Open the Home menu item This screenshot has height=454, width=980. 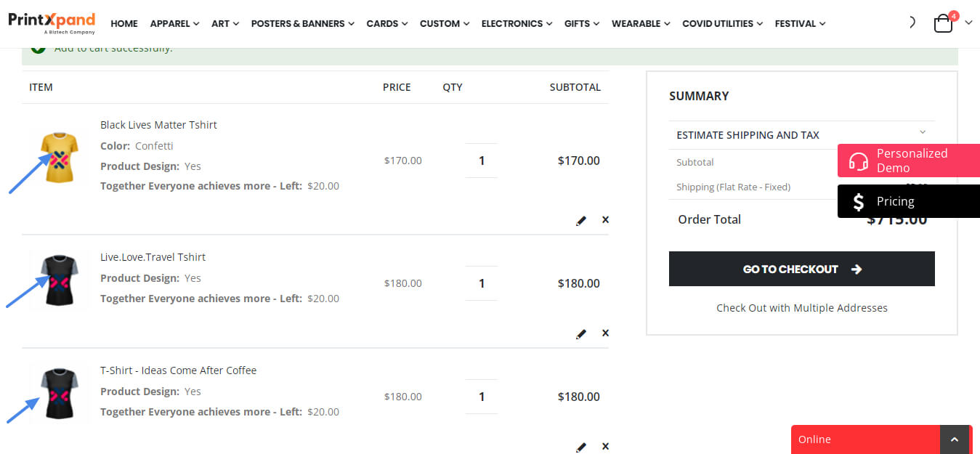124,23
